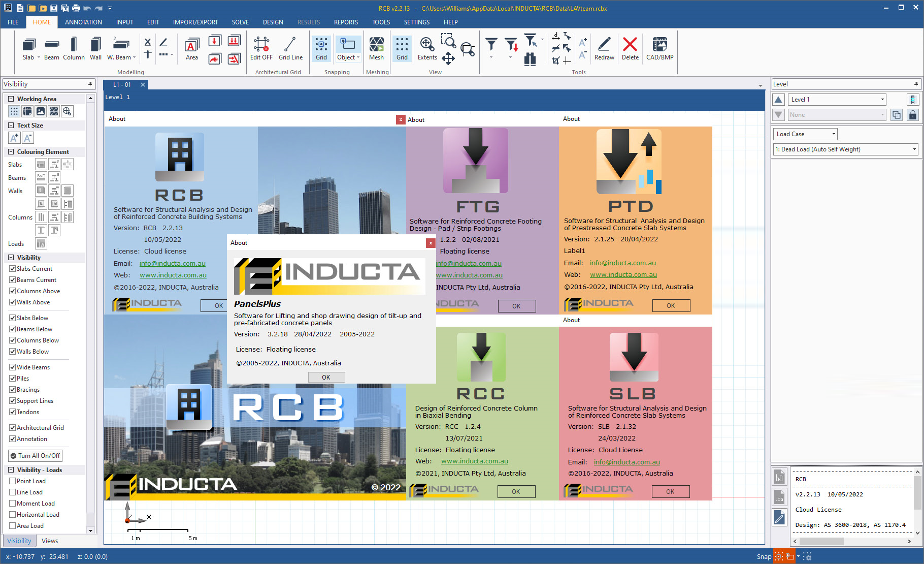Image resolution: width=924 pixels, height=564 pixels.
Task: Toggle Columns Above checkbox
Action: (x=12, y=291)
